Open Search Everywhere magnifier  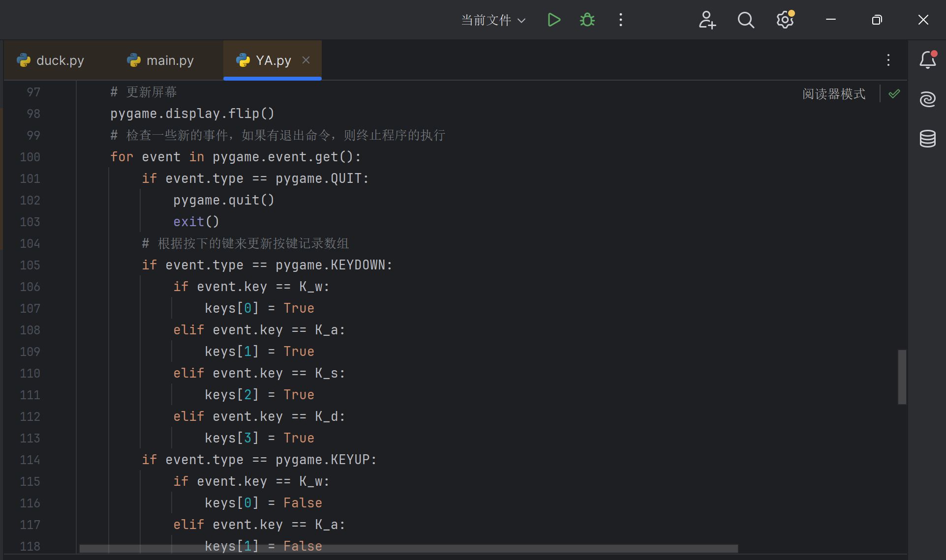(x=746, y=20)
